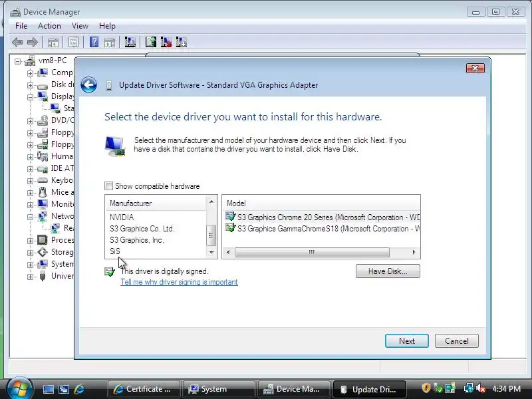Click the Properties toolbar icon
The width and height of the screenshot is (532, 399).
click(73, 43)
